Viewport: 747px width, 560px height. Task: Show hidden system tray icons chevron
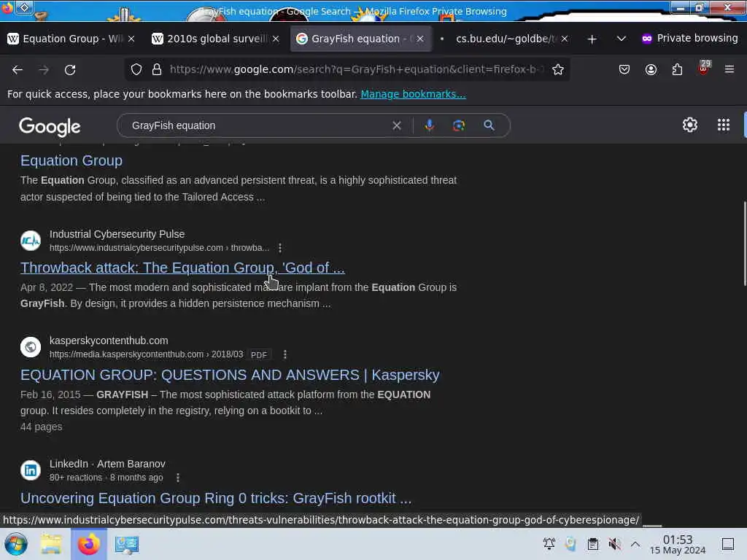pos(635,544)
